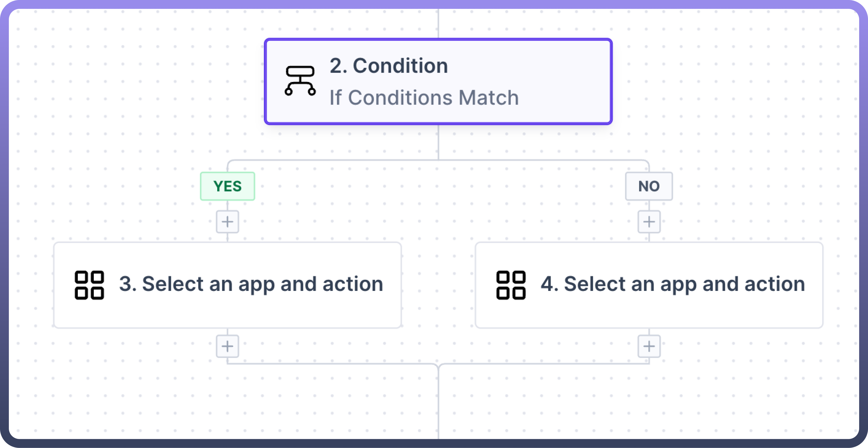868x448 pixels.
Task: Click the merged vertical connector at the bottom
Action: click(x=438, y=405)
